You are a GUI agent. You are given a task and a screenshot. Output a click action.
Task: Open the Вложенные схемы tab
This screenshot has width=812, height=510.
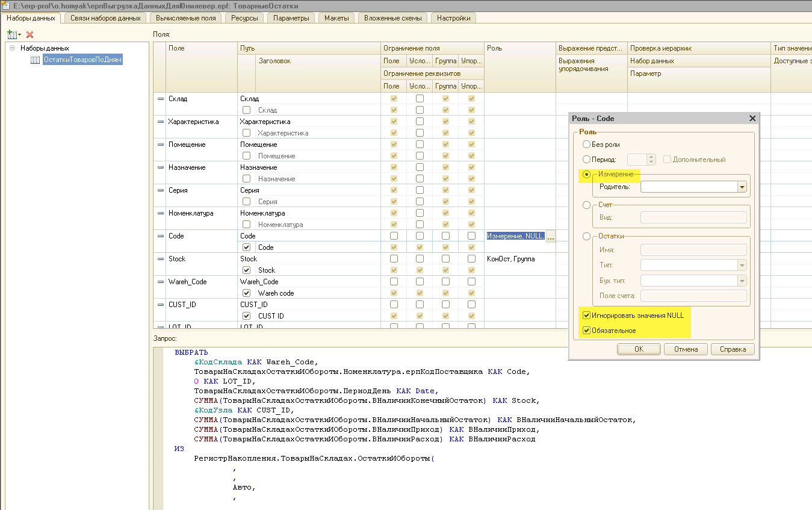pyautogui.click(x=393, y=18)
